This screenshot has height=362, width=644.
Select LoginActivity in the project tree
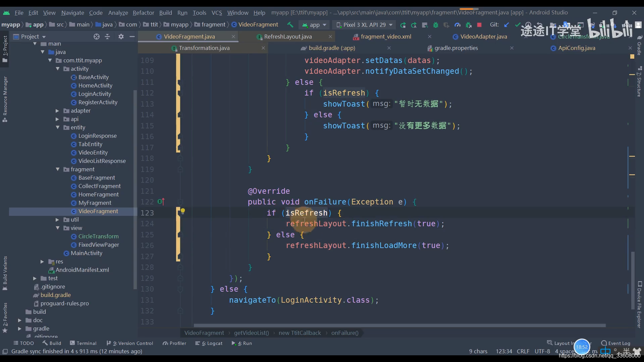(94, 94)
